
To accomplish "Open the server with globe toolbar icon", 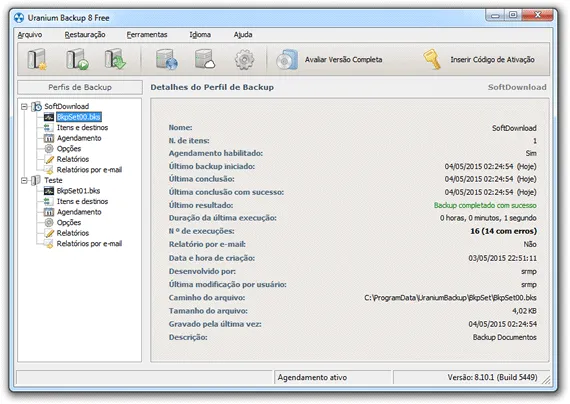I will pyautogui.click(x=166, y=59).
